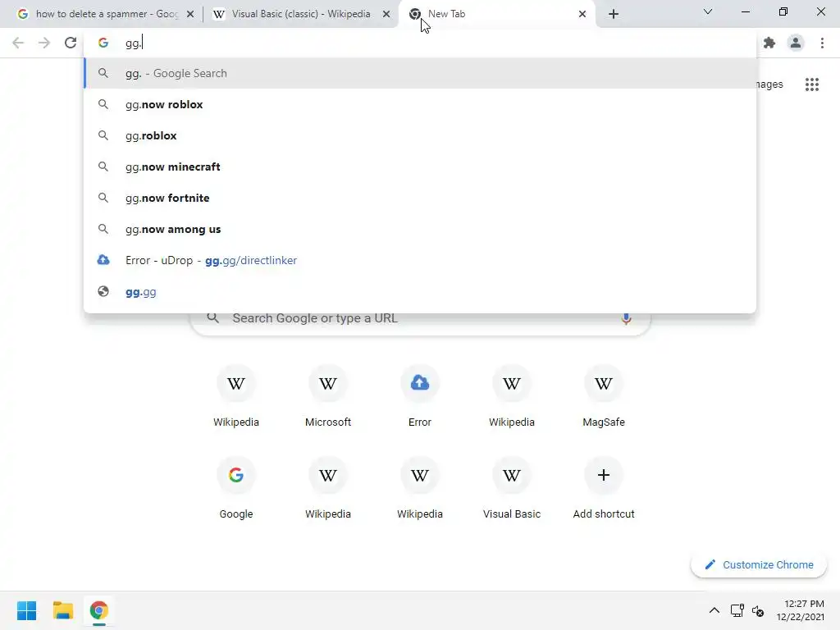Viewport: 840px width, 630px height.
Task: Pick the 'gg.now minecraft' suggestion
Action: [420, 167]
